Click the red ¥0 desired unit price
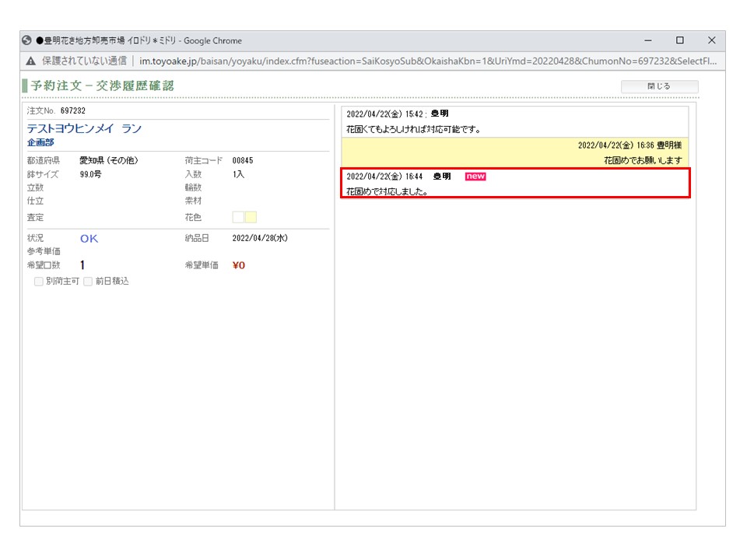This screenshot has height=560, width=747. tap(239, 265)
